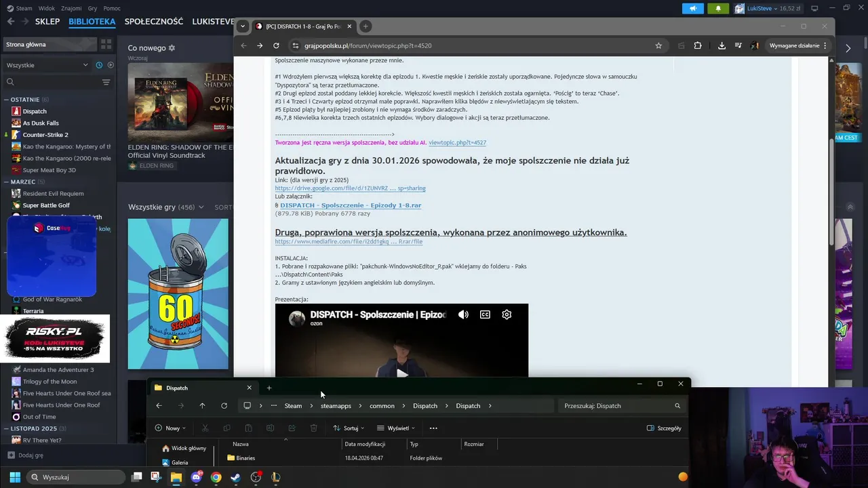Open Co nowego settings gear
The height and width of the screenshot is (488, 868).
point(172,48)
